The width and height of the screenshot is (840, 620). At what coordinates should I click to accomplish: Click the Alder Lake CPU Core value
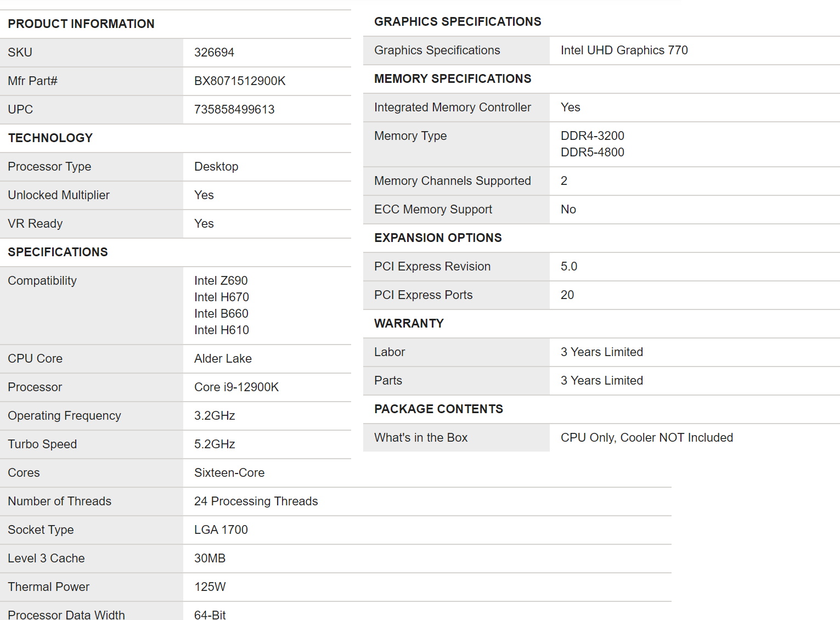223,359
